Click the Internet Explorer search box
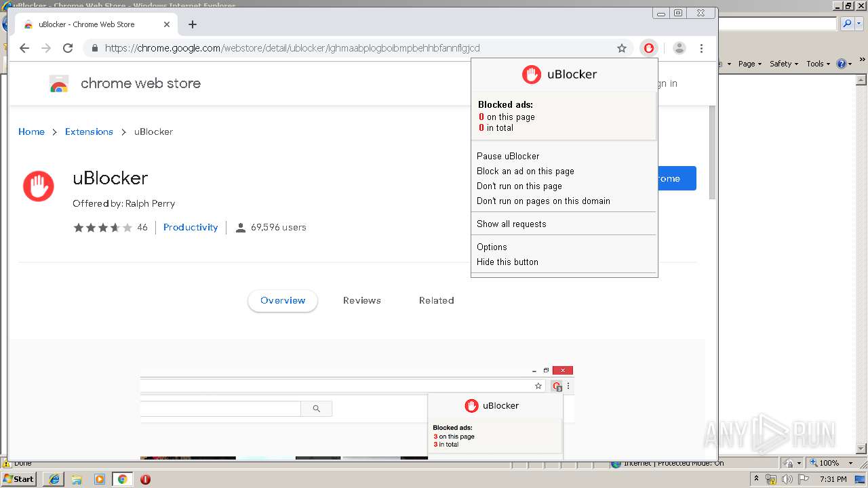The image size is (868, 488). point(778,24)
